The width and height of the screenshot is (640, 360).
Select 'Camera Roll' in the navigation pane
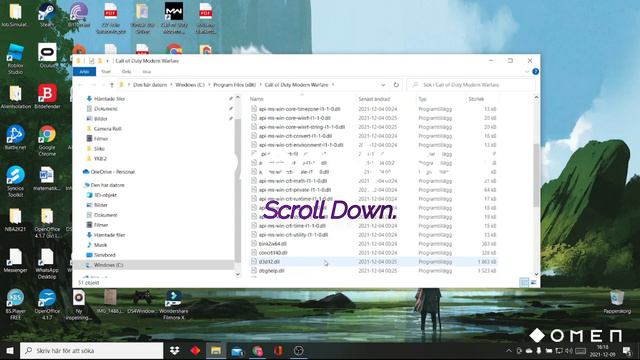point(108,129)
